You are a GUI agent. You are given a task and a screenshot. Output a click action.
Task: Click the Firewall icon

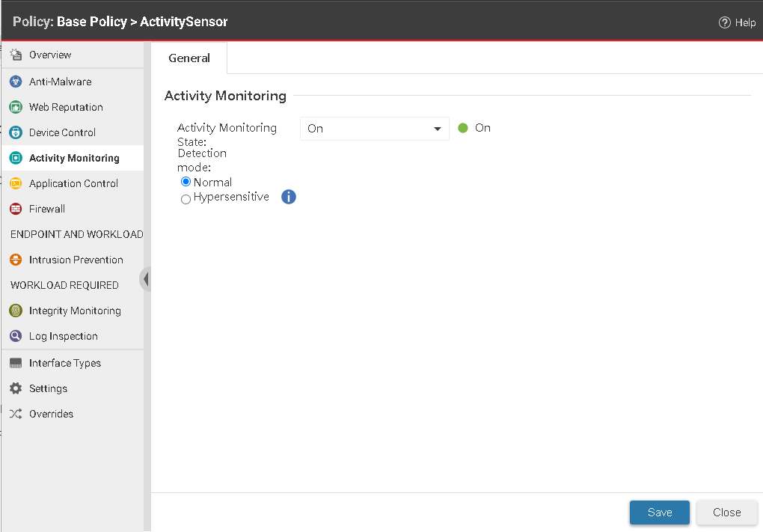[x=16, y=209]
